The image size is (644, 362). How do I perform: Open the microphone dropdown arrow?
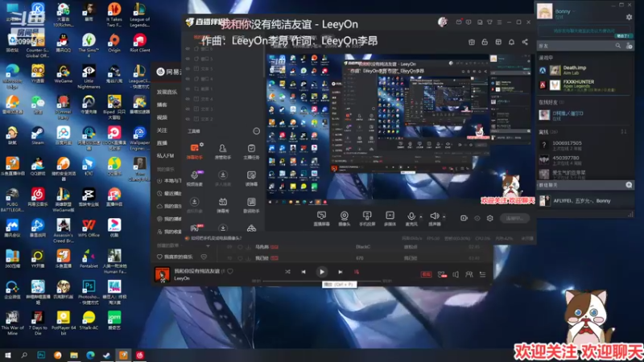(x=421, y=216)
